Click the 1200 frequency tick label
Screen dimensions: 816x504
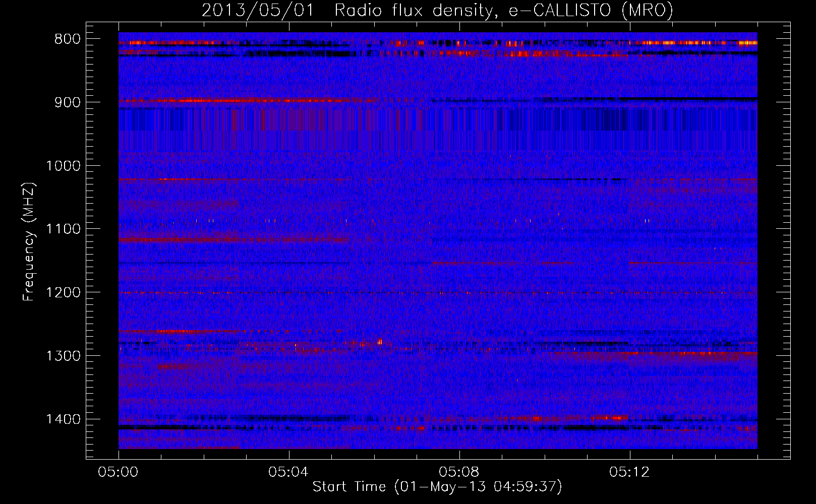(64, 293)
